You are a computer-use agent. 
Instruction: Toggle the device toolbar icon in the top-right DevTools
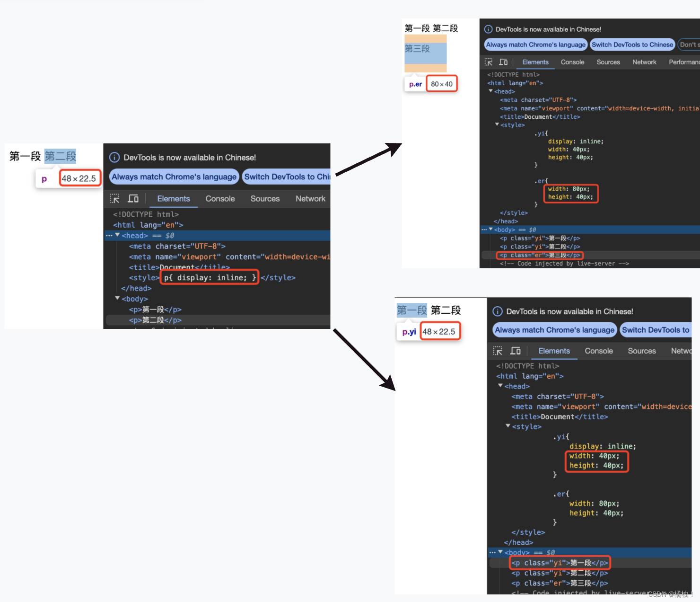pyautogui.click(x=503, y=62)
